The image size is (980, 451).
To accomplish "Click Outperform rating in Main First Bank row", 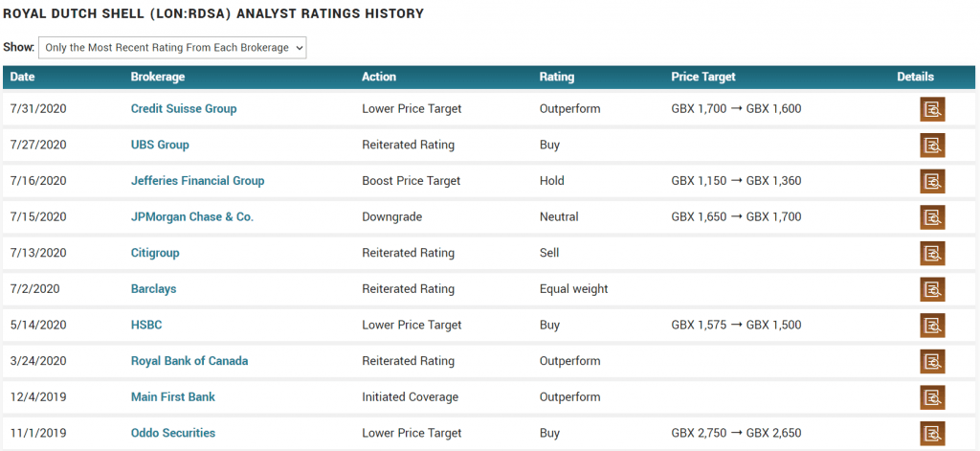I will coord(570,397).
